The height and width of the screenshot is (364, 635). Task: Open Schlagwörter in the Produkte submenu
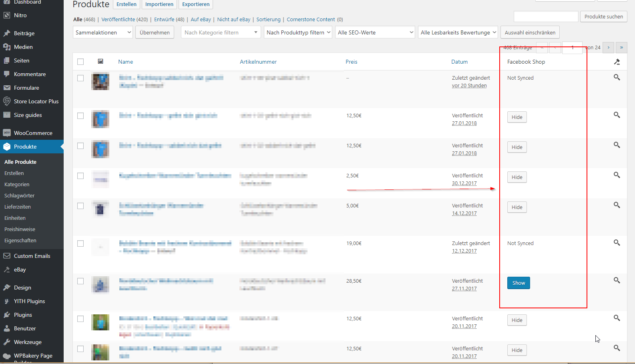point(20,195)
